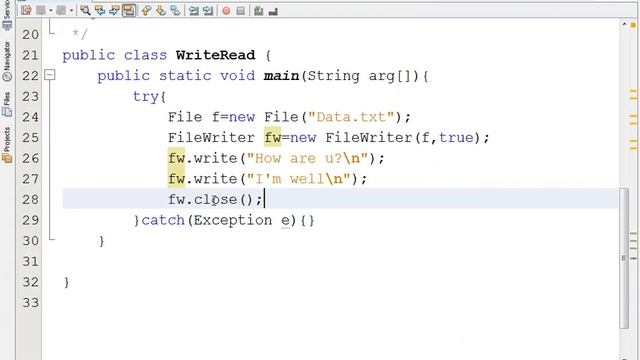The width and height of the screenshot is (640, 360).
Task: Click the yellow warning indicator above error stripe
Action: pyautogui.click(x=633, y=25)
